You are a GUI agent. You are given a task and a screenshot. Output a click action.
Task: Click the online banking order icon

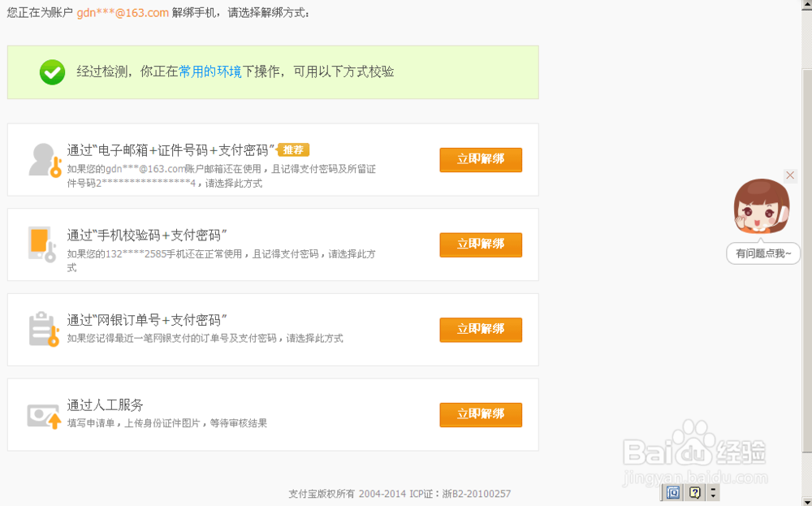point(43,329)
